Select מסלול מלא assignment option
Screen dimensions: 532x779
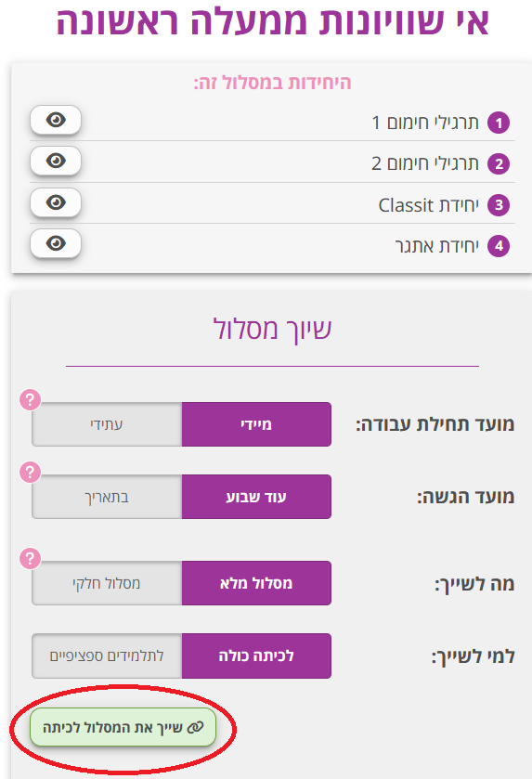(x=256, y=583)
